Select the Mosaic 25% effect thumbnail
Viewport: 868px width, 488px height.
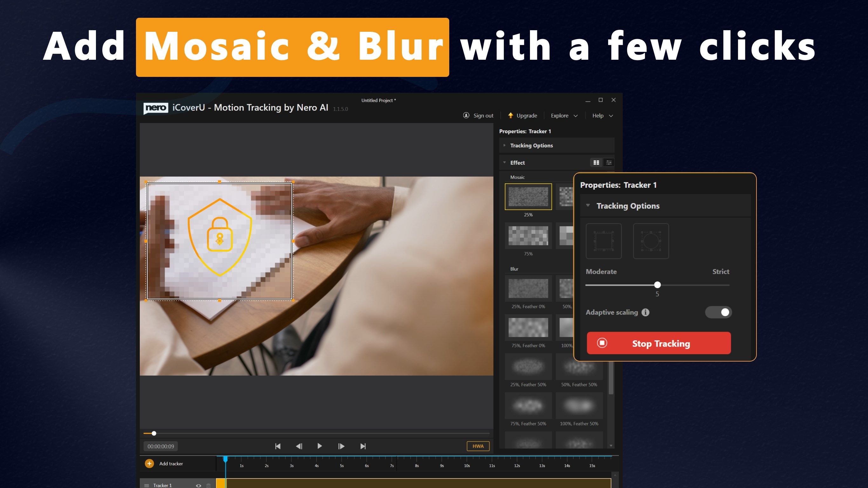[528, 196]
